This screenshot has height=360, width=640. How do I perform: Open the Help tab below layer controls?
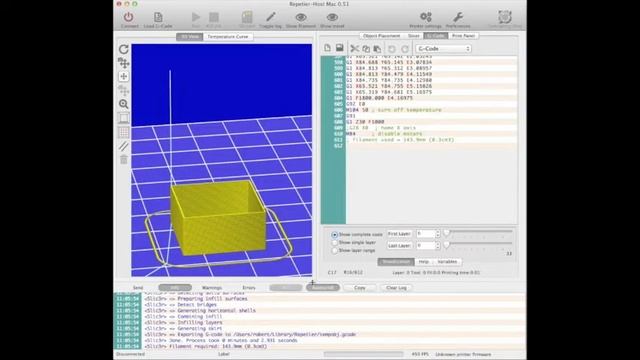coord(424,262)
